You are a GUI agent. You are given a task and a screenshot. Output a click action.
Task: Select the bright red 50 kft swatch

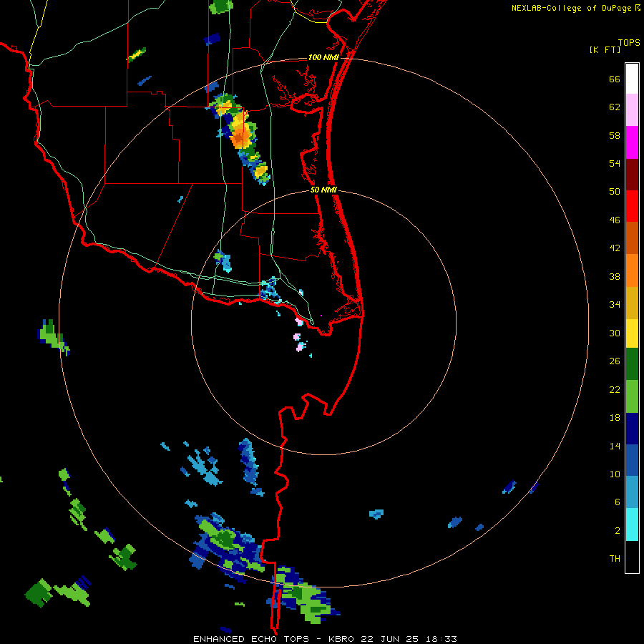[x=632, y=206]
